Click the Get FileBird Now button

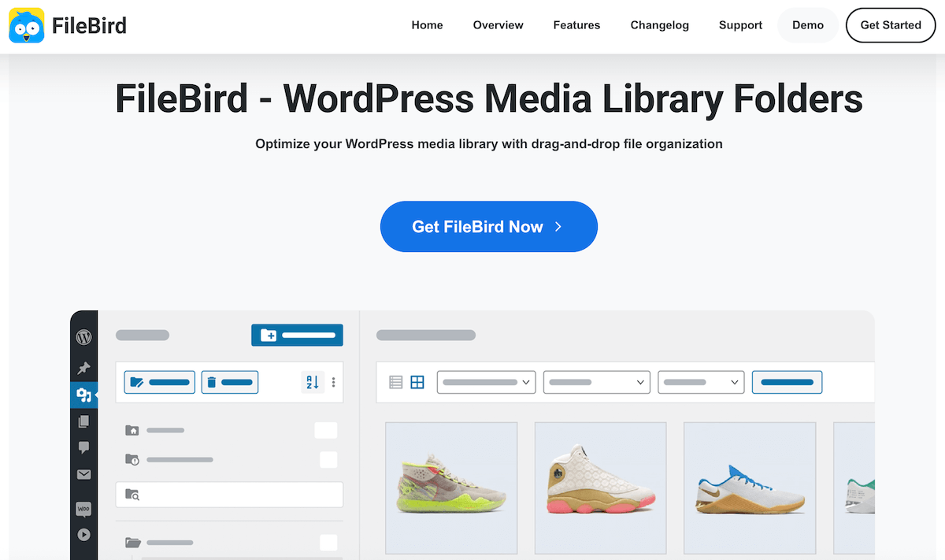488,226
